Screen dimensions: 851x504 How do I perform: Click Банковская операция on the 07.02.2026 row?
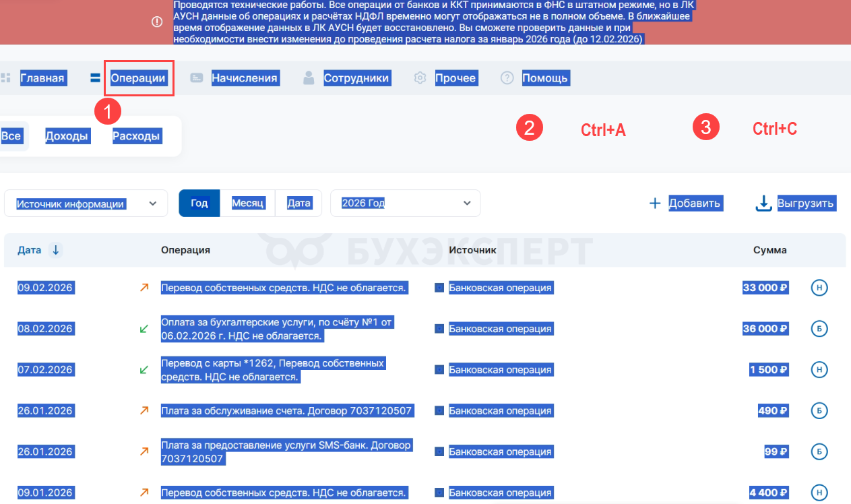[x=501, y=370]
